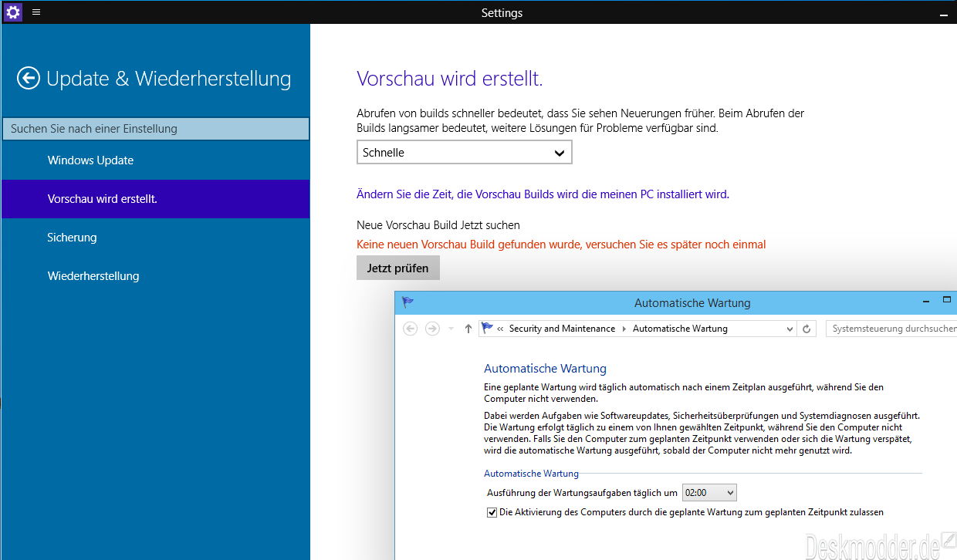Screen dimensions: 957x560
Task: Click the large Vorschau wird erstellt. page heading
Action: pos(450,79)
